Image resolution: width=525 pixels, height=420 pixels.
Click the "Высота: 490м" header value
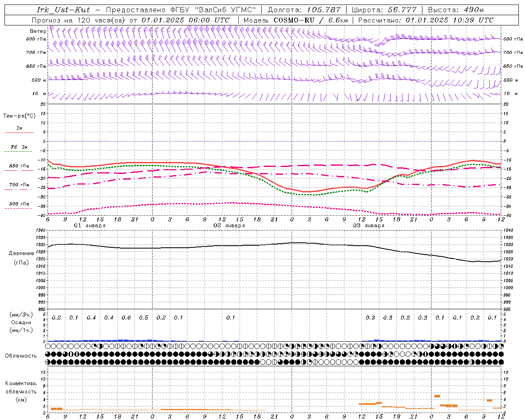pyautogui.click(x=456, y=10)
